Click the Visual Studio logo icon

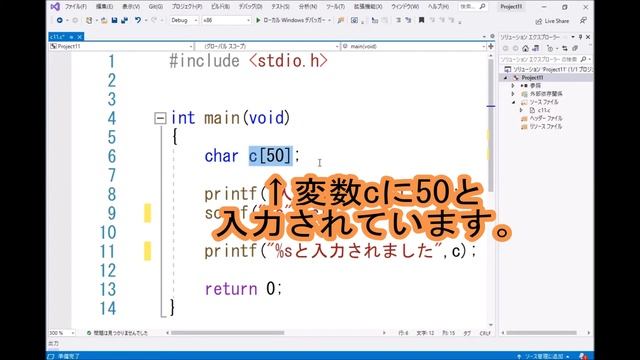(55, 7)
